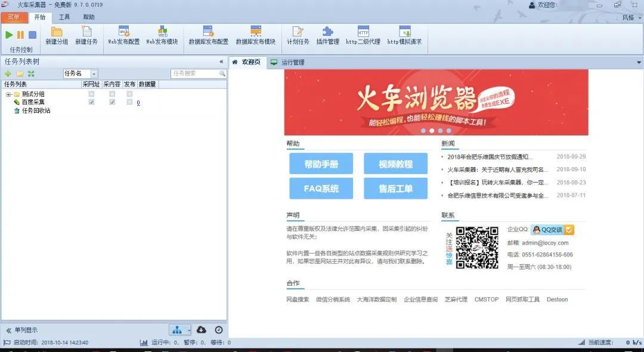Click the QQ交谈 button
This screenshot has width=644, height=352.
click(x=552, y=230)
